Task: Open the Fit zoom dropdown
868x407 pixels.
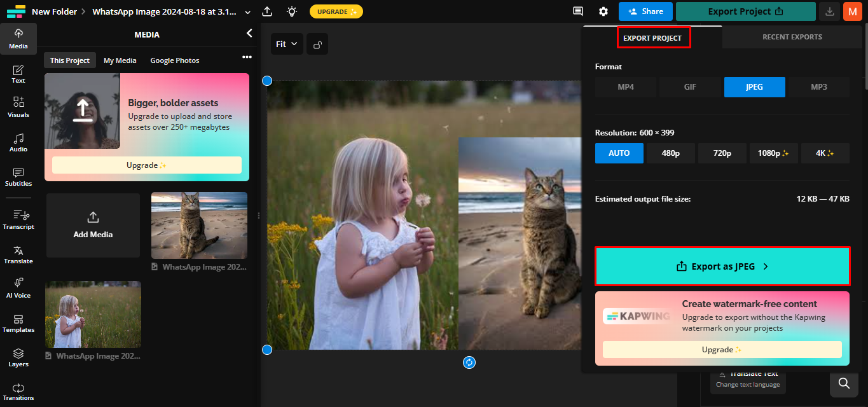Action: [287, 44]
